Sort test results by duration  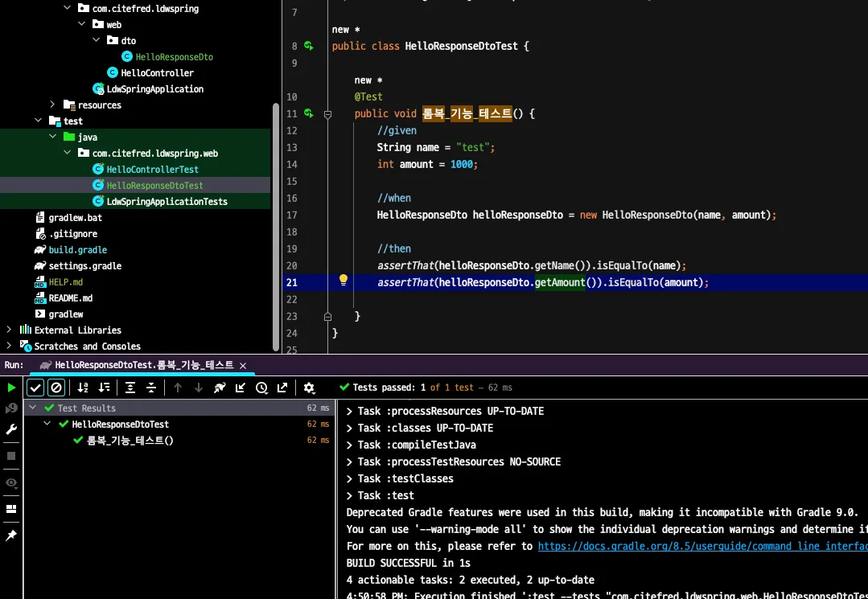[104, 388]
